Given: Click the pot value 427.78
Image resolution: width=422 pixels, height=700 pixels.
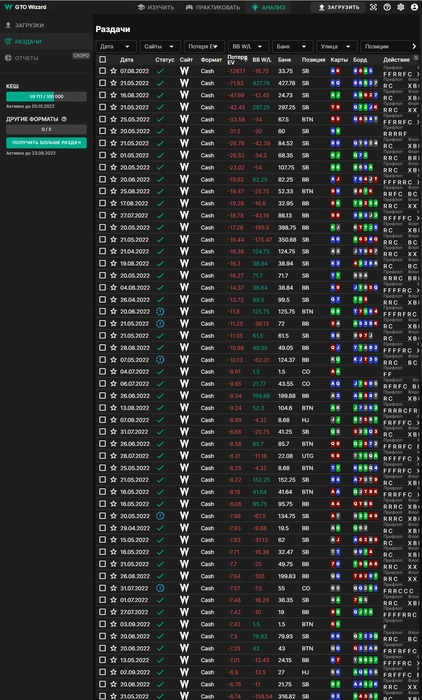Looking at the screenshot, I should coord(286,83).
